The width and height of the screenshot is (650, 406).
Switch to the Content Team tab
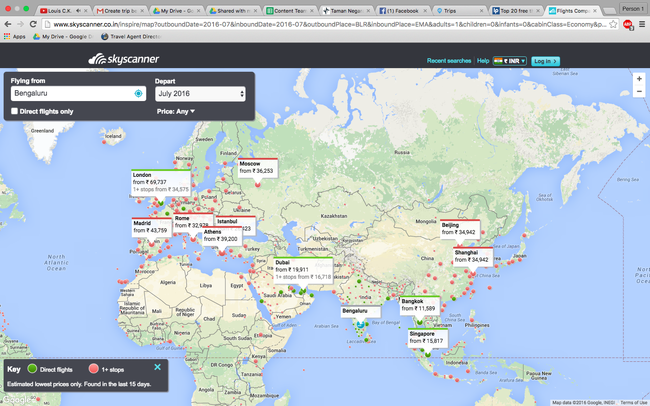pos(289,10)
